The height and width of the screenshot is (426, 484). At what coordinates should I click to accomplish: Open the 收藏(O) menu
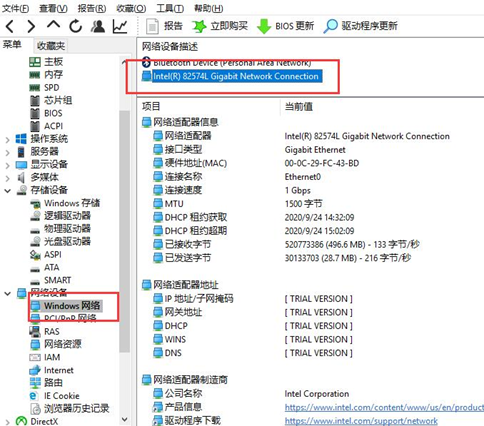click(x=131, y=8)
